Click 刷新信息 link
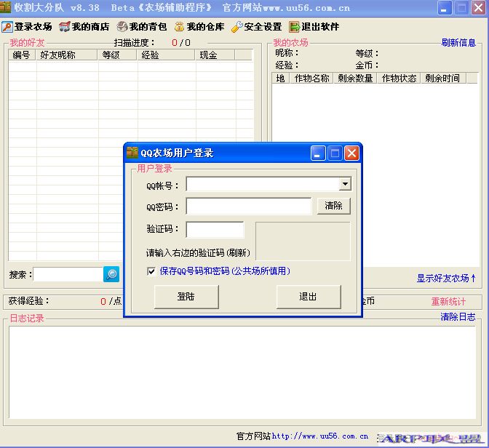The height and width of the screenshot is (448, 489). tap(458, 43)
